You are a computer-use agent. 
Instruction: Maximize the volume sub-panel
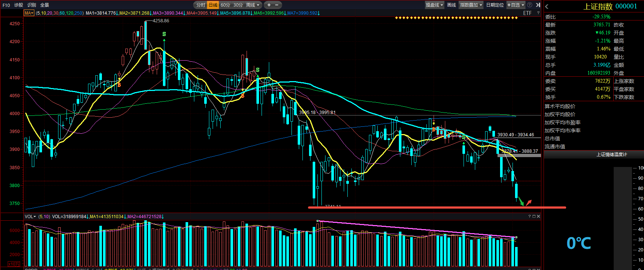tap(534, 217)
